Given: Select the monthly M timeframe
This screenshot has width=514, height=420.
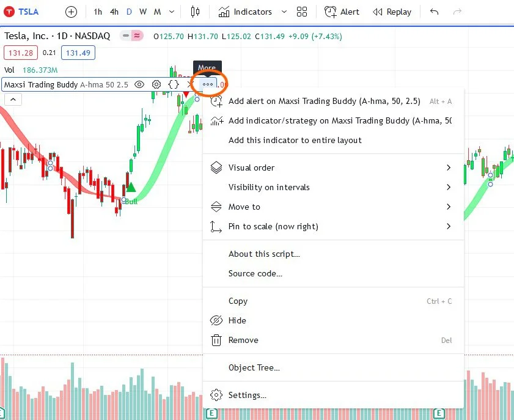Looking at the screenshot, I should 157,12.
